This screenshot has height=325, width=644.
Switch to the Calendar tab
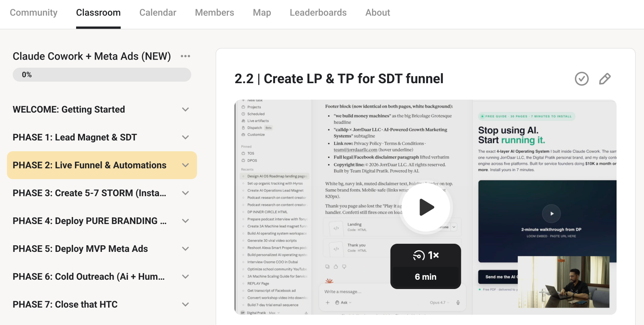click(158, 13)
